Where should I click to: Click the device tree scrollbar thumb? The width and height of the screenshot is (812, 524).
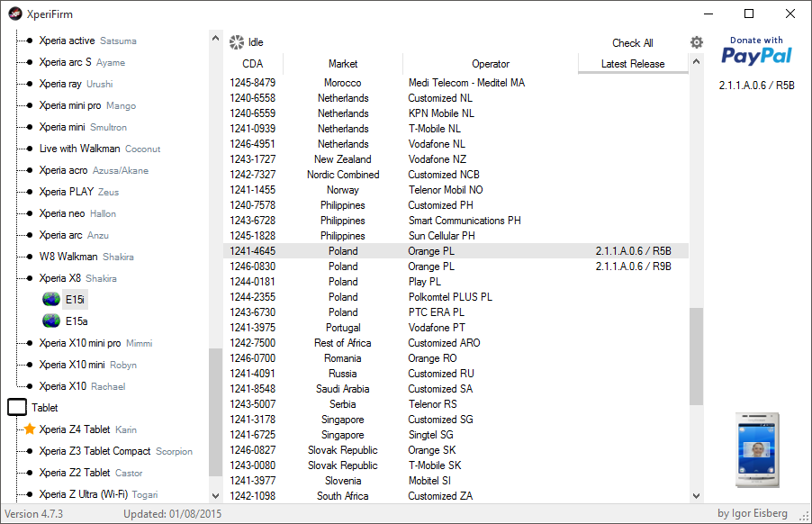click(x=215, y=412)
